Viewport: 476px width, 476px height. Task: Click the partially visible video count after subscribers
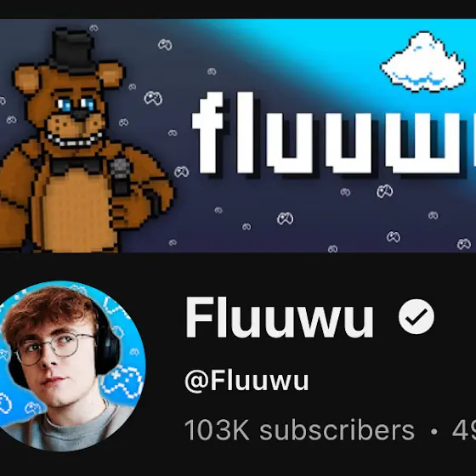pos(463,429)
